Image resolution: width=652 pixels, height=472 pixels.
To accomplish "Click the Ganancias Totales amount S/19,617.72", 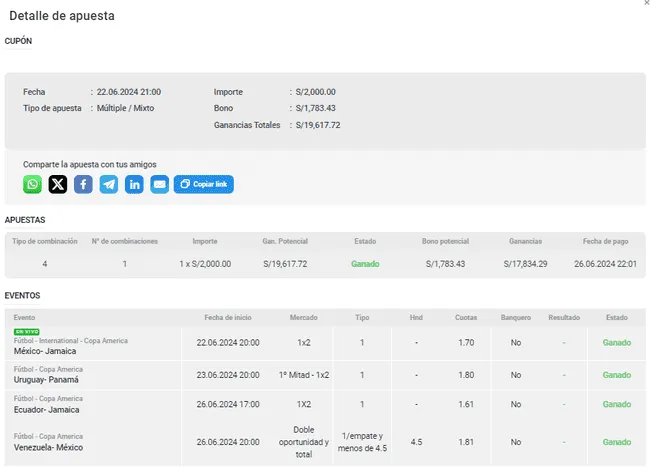I will tap(318, 125).
